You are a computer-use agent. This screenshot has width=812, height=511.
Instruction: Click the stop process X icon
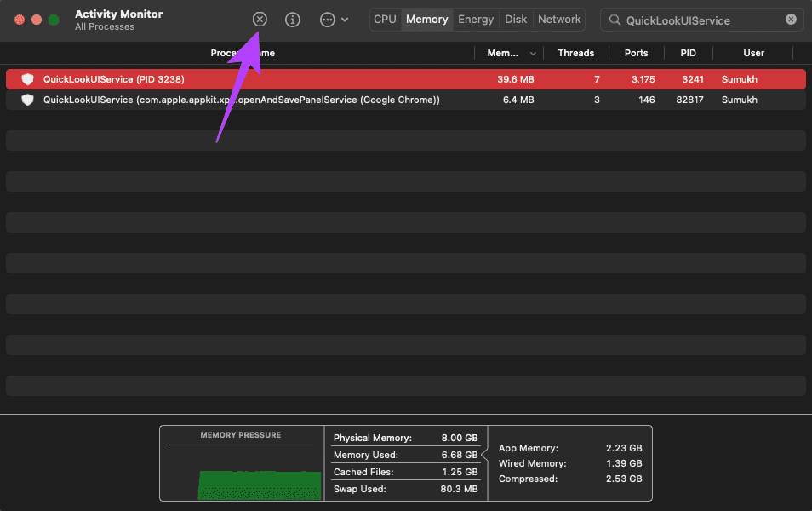point(260,20)
